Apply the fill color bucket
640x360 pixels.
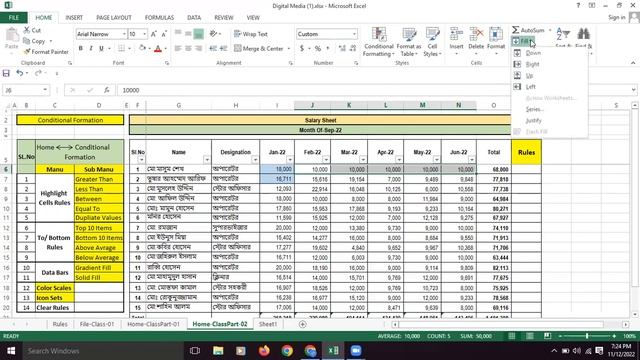pos(142,48)
